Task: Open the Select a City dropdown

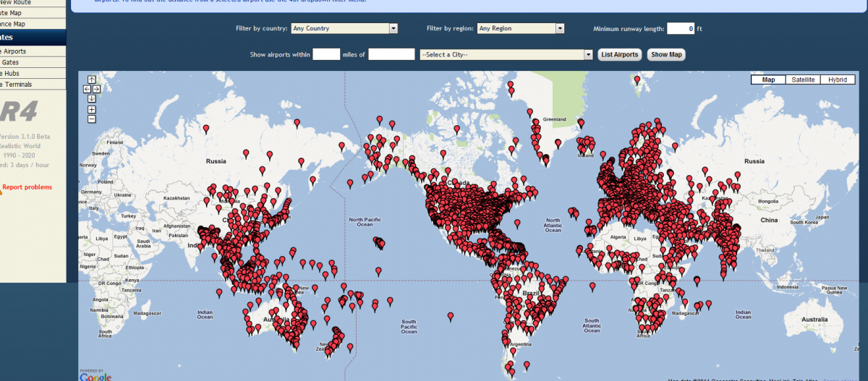Action: coord(506,54)
